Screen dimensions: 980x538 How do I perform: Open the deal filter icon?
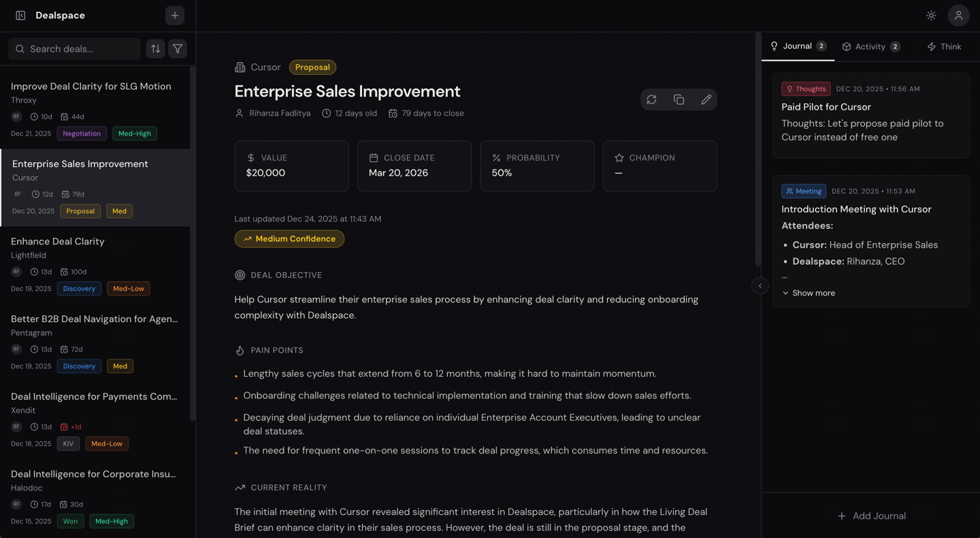178,48
